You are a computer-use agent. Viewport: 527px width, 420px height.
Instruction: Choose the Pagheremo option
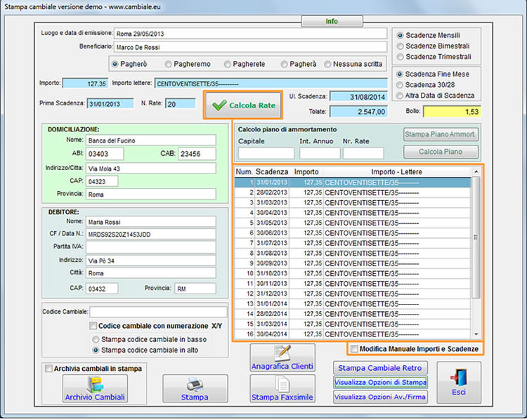coord(168,64)
